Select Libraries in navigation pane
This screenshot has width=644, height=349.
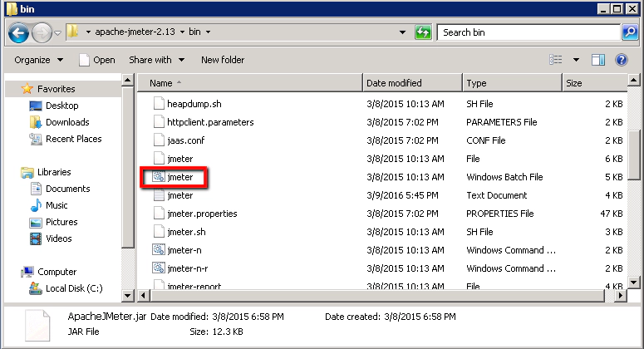(x=54, y=172)
